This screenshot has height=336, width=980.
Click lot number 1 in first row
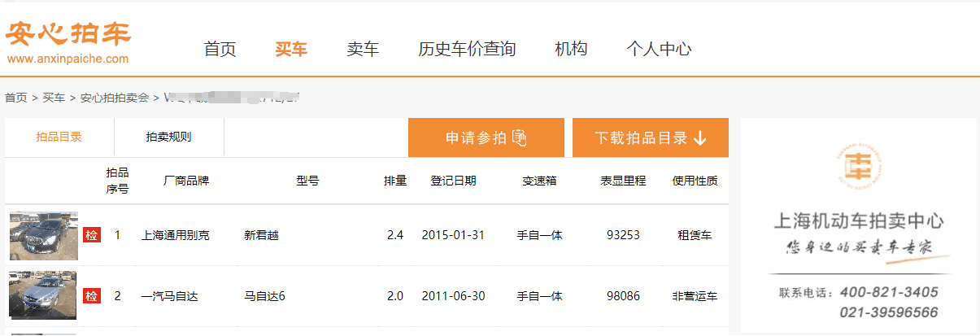click(x=117, y=235)
